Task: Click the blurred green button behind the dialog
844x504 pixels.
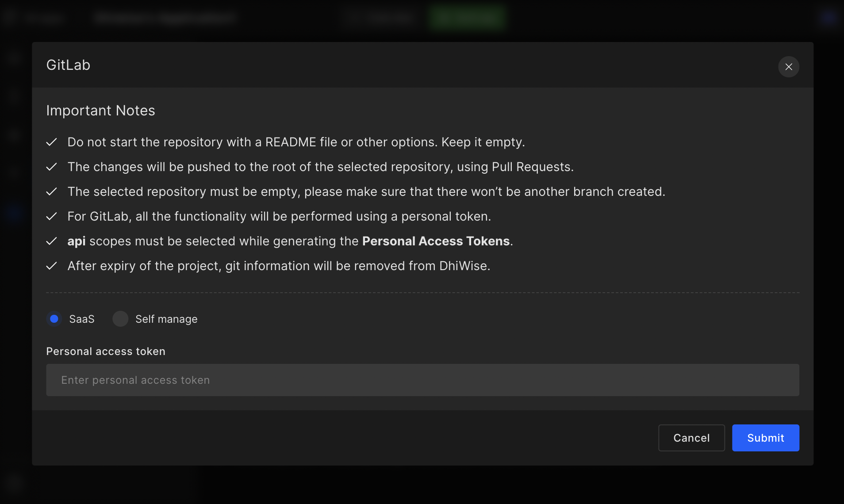Action: pos(467,18)
